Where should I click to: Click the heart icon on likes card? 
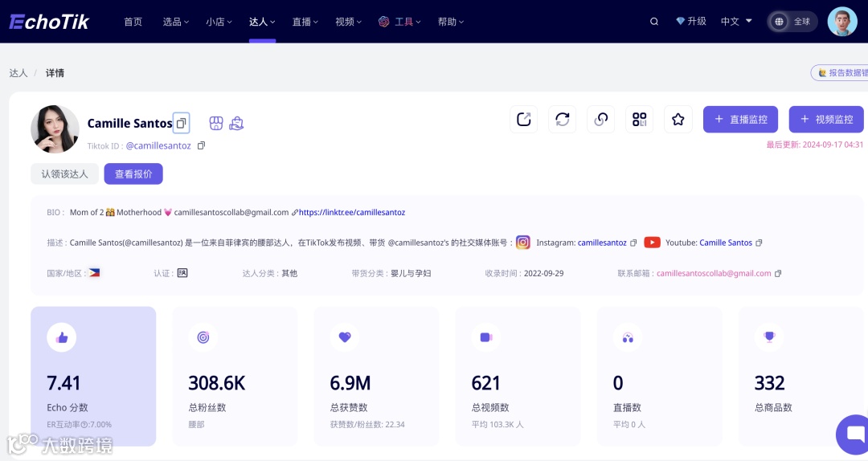coord(345,337)
